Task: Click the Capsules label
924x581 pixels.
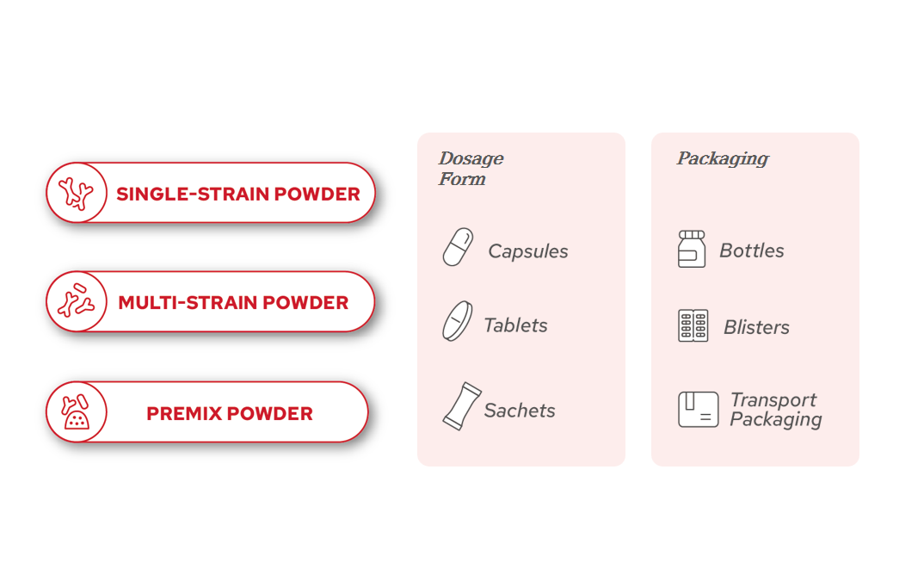Action: [x=528, y=251]
